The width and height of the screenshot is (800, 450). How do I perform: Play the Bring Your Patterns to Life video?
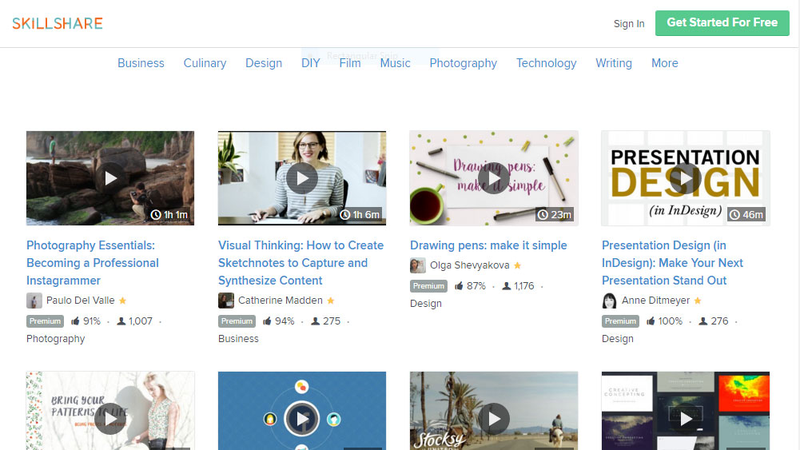coord(110,419)
